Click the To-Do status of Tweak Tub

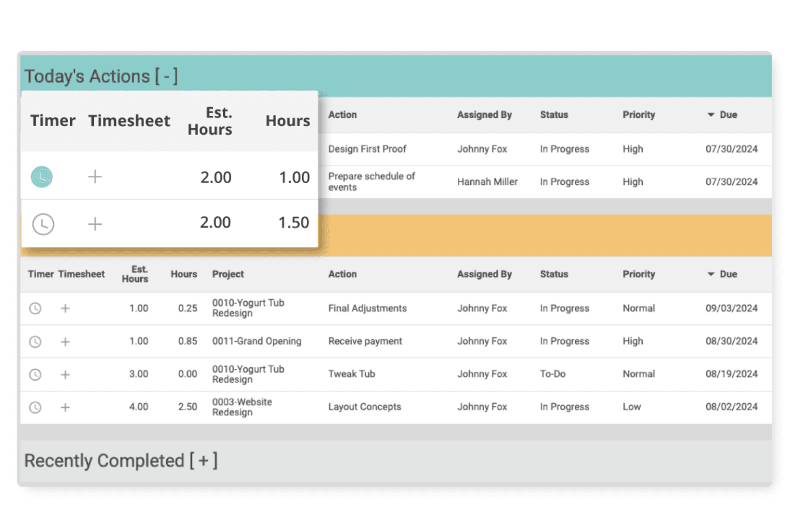point(553,374)
